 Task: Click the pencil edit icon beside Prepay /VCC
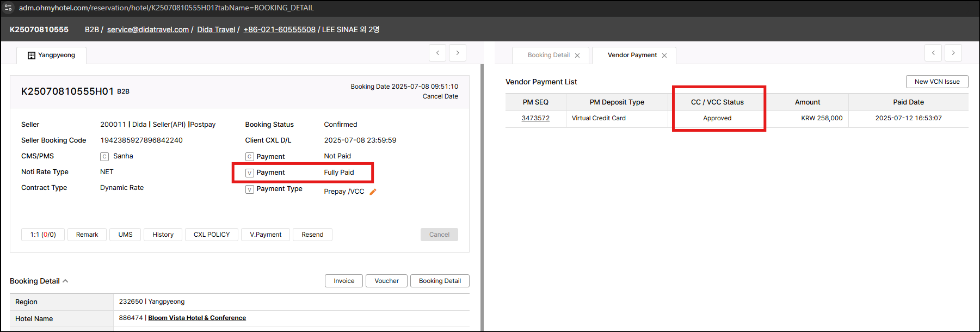(373, 192)
